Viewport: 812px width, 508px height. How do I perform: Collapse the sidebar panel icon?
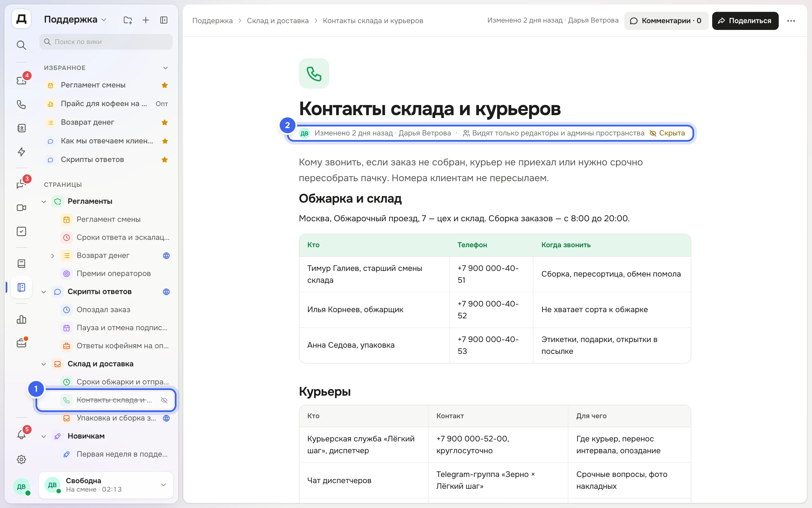(x=164, y=20)
